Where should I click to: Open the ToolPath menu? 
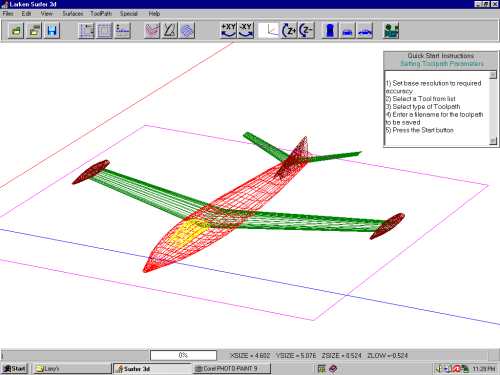(x=101, y=14)
